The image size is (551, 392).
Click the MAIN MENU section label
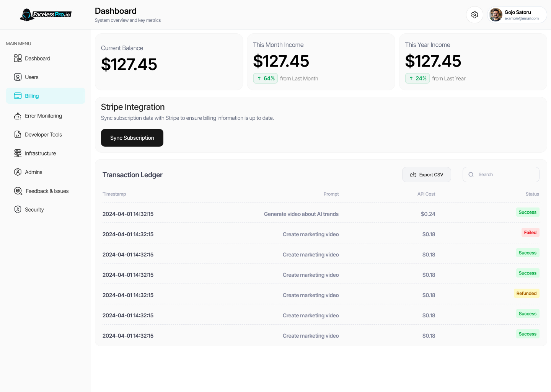[x=18, y=44]
